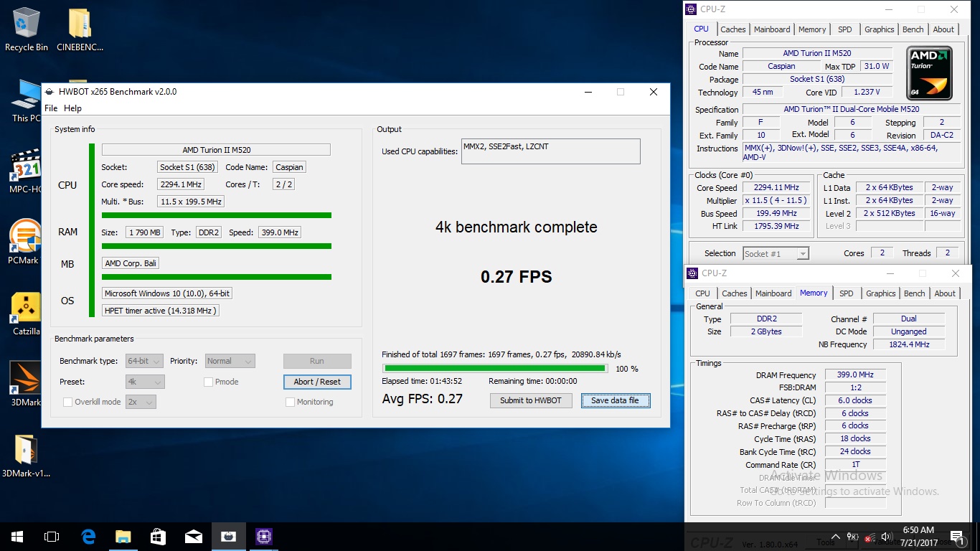Image resolution: width=980 pixels, height=551 pixels.
Task: Open Graphics tab in upper CPU-Z
Action: [880, 29]
